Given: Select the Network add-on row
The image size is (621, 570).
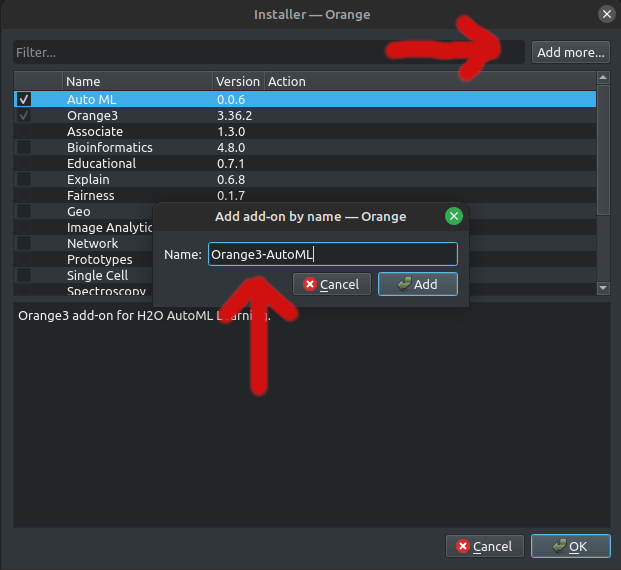Looking at the screenshot, I should [x=83, y=243].
